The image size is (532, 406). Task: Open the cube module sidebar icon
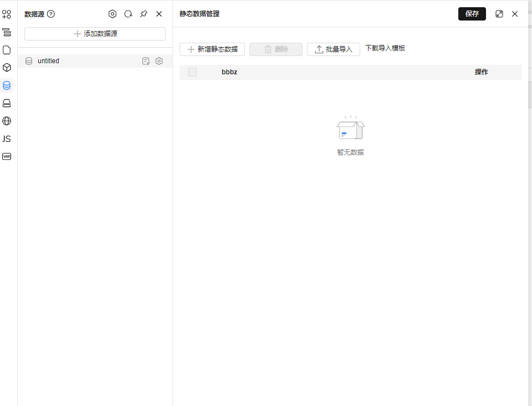(x=7, y=68)
